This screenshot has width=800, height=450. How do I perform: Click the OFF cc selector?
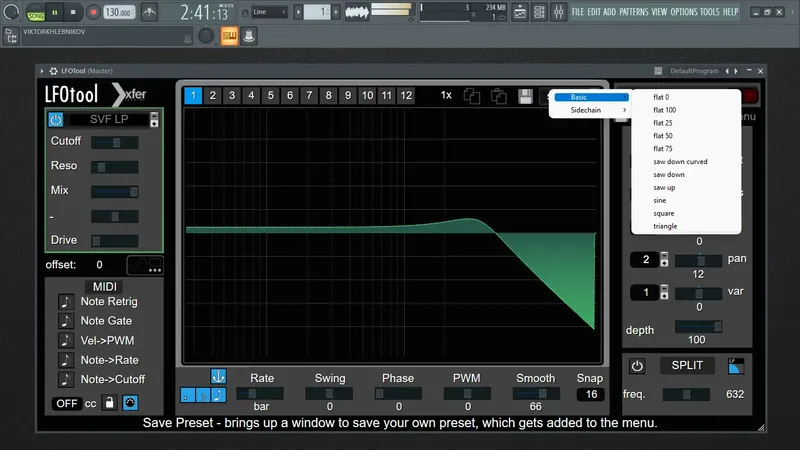click(67, 404)
